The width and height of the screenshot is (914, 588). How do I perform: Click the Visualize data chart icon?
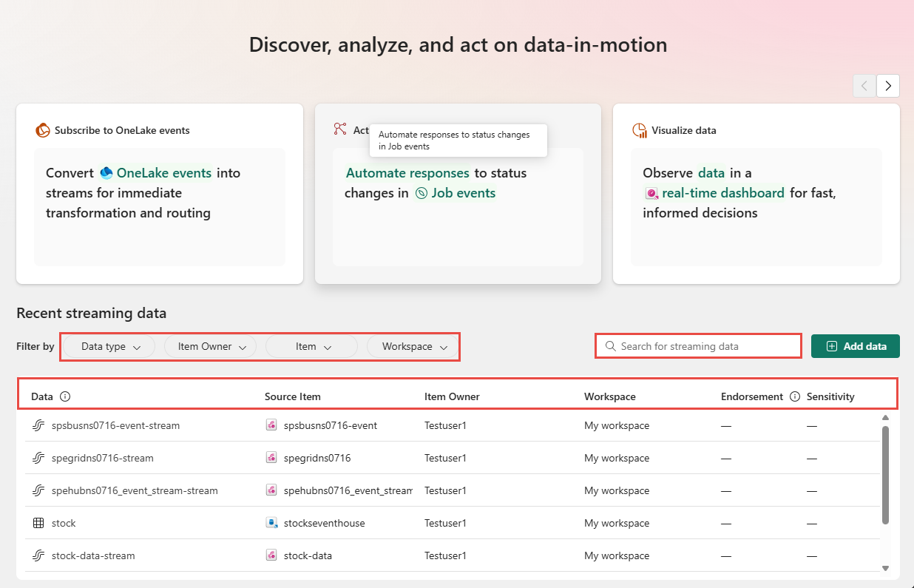(639, 130)
